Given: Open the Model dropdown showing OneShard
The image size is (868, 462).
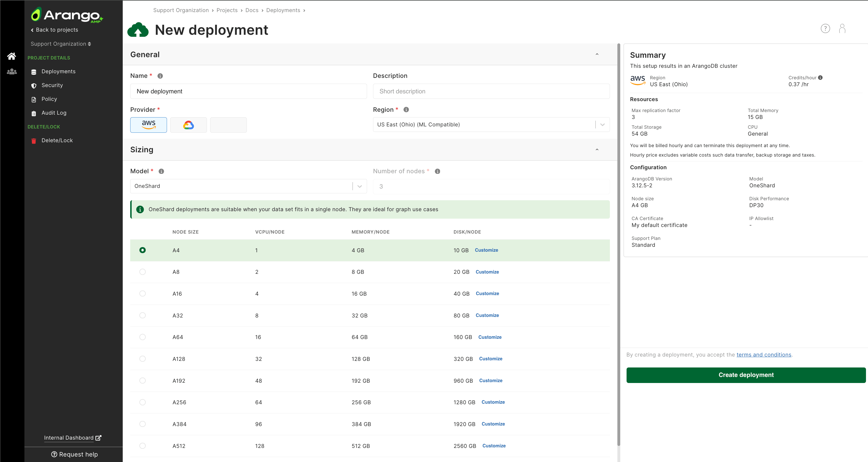Looking at the screenshot, I should [248, 186].
